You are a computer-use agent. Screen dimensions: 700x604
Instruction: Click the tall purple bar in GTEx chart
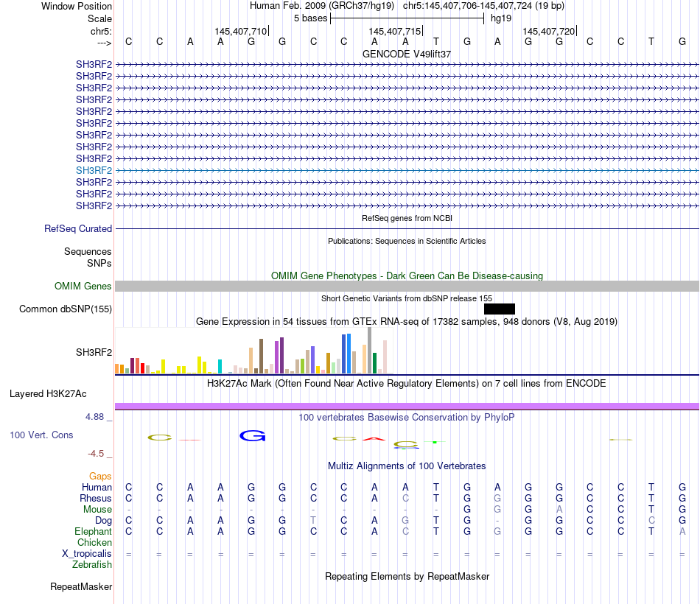(x=281, y=355)
